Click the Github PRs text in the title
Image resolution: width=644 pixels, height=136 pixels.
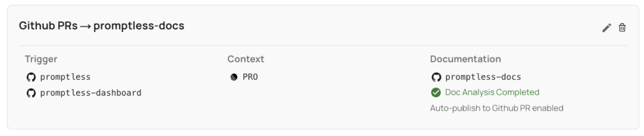(48, 26)
